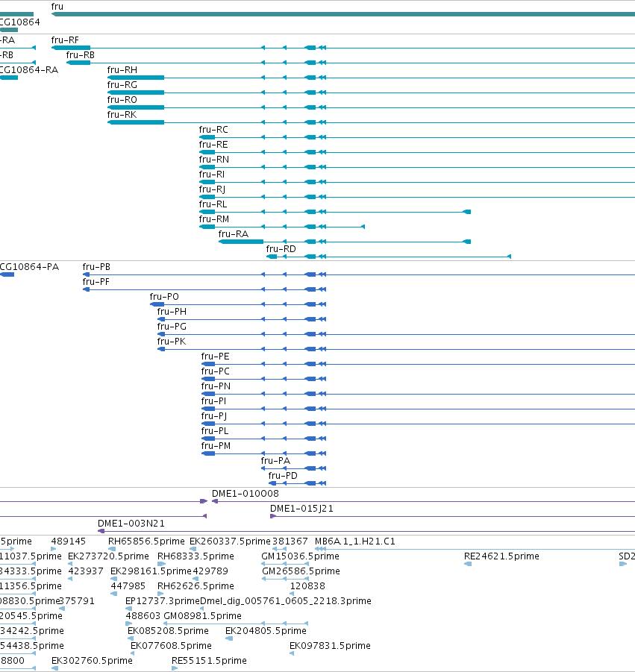635x672 pixels.
Task: Click the 381367 feature label
Action: pos(290,541)
